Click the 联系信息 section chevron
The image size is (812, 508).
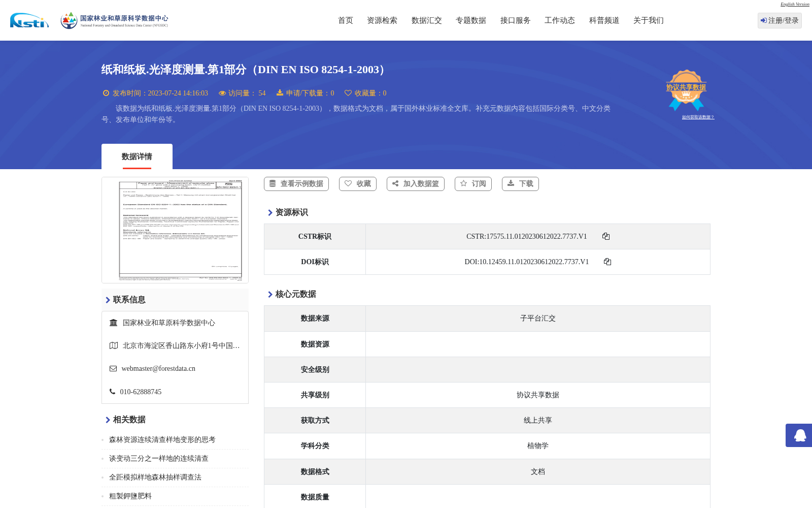108,300
